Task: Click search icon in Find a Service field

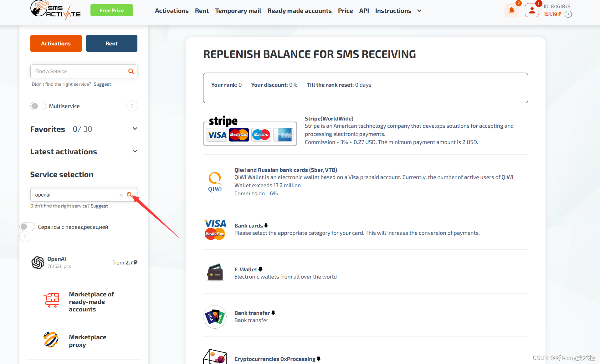Action: 131,71
